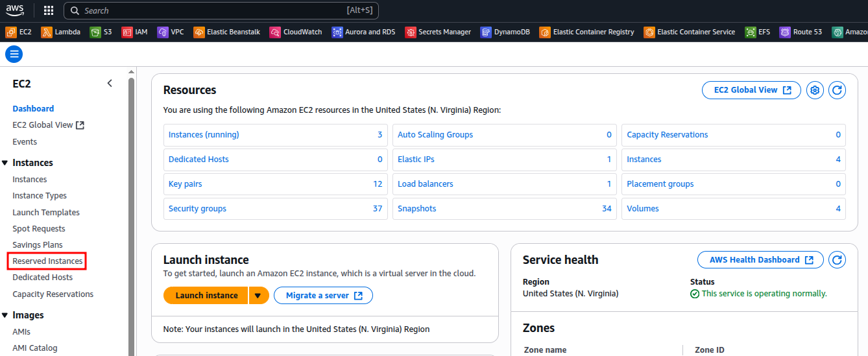Open Dedicated Hosts in the sidebar

43,278
